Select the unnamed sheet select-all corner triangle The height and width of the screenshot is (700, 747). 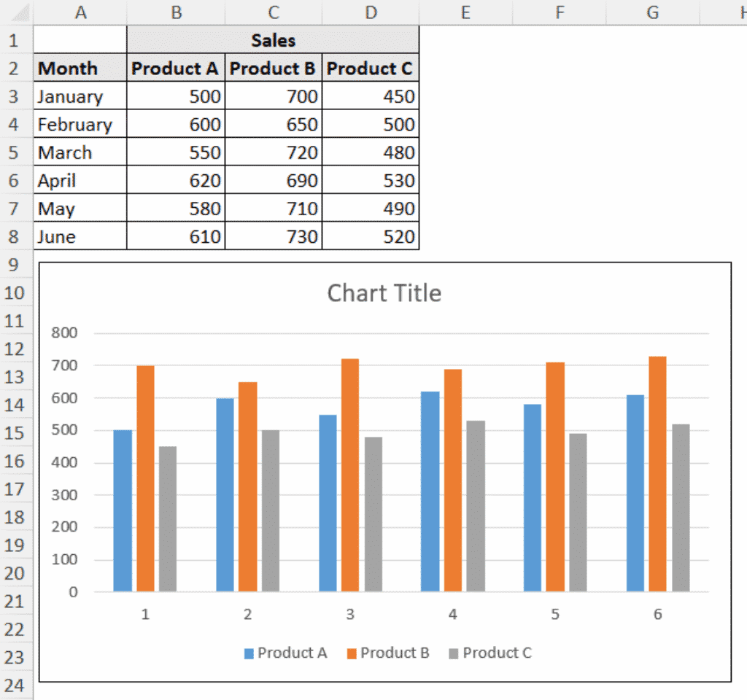pos(22,12)
